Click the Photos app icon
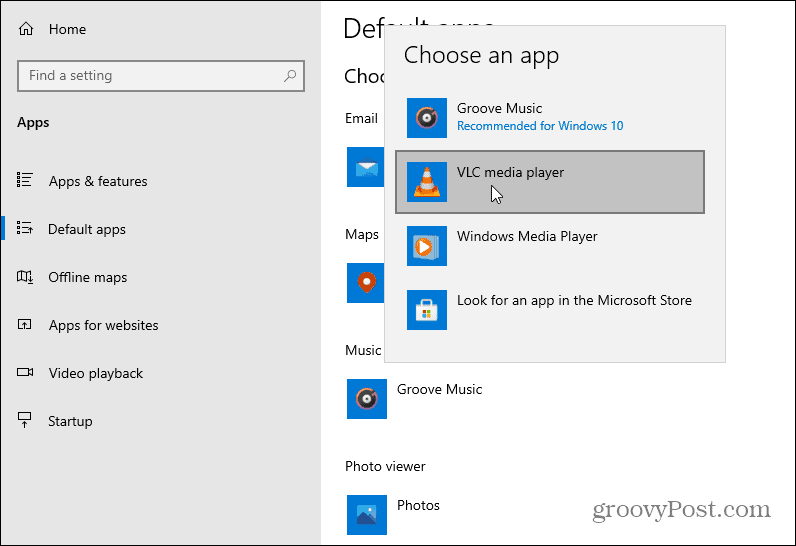796x546 pixels. [367, 515]
